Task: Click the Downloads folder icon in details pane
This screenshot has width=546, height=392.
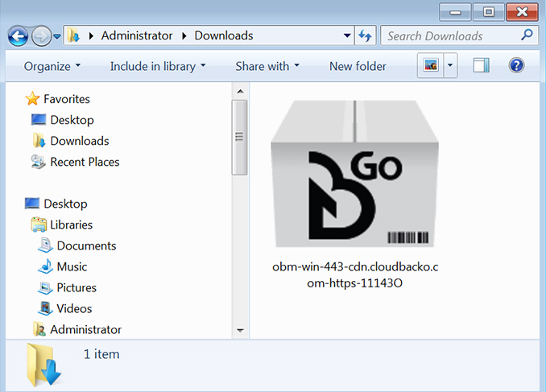Action: [43, 365]
